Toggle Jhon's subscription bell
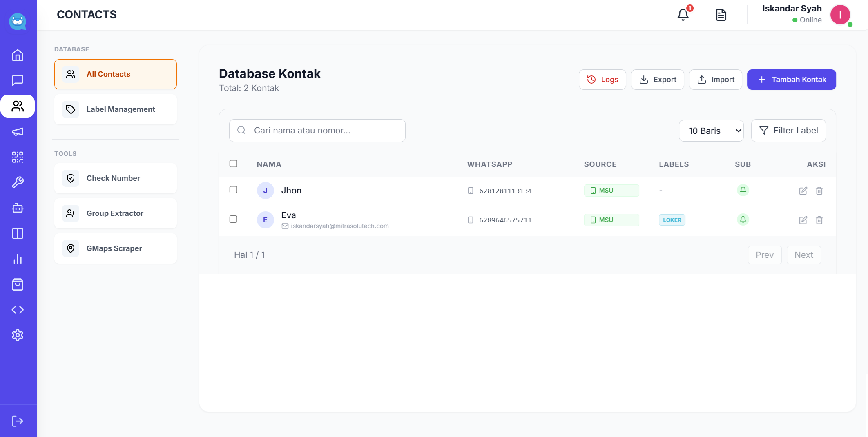This screenshot has height=437, width=868. click(743, 190)
